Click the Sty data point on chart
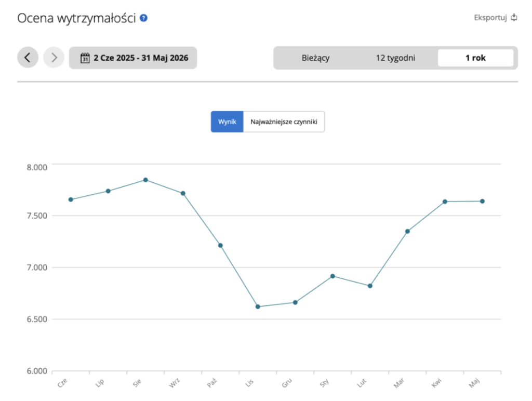532x401 pixels. click(332, 276)
